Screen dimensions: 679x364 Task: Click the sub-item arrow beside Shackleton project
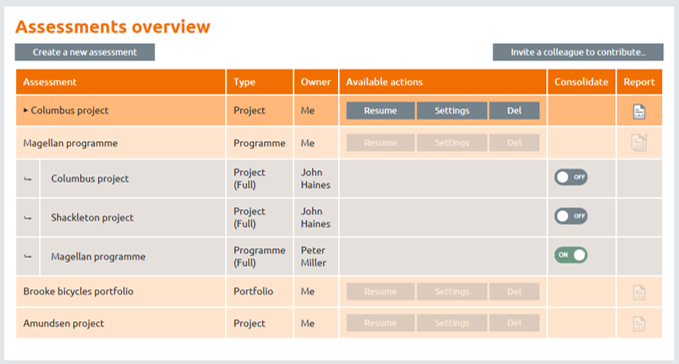pyautogui.click(x=28, y=218)
